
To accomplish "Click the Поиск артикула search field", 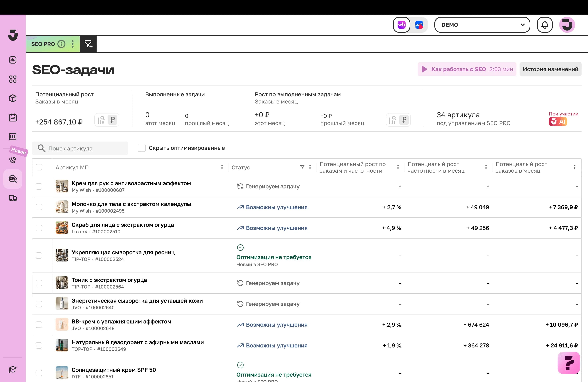I will (x=80, y=148).
